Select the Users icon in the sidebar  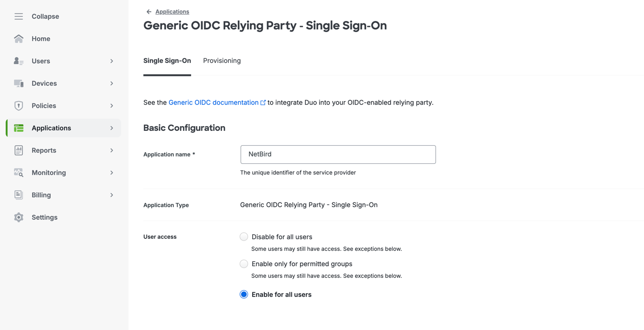pos(18,61)
